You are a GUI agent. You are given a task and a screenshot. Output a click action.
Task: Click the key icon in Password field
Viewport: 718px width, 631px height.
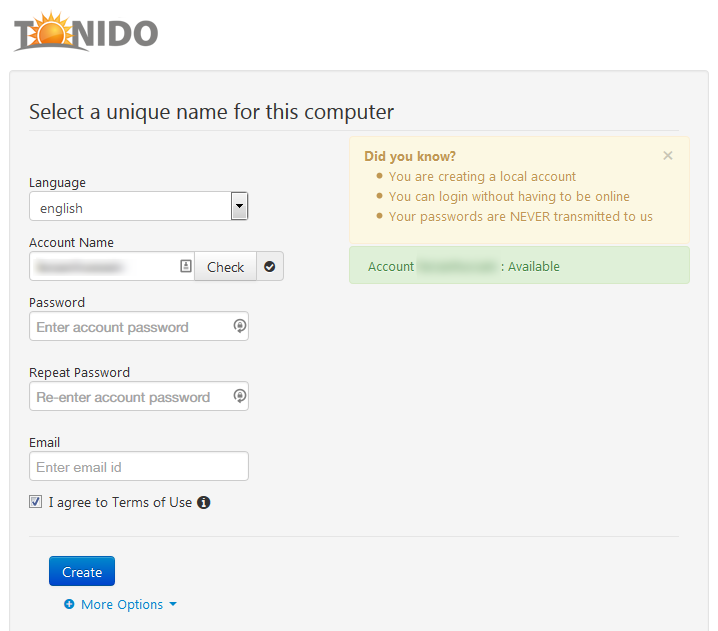[239, 326]
